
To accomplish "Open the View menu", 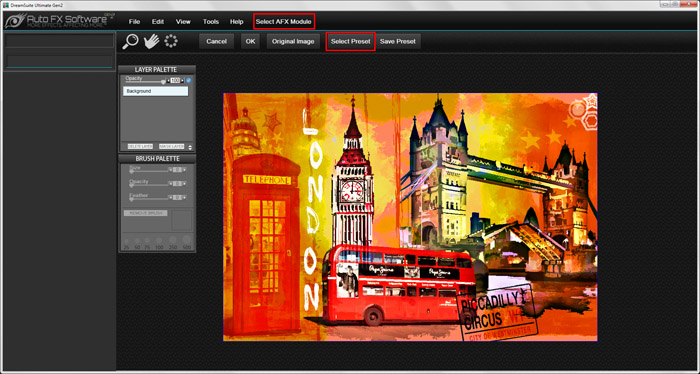I will pyautogui.click(x=183, y=21).
